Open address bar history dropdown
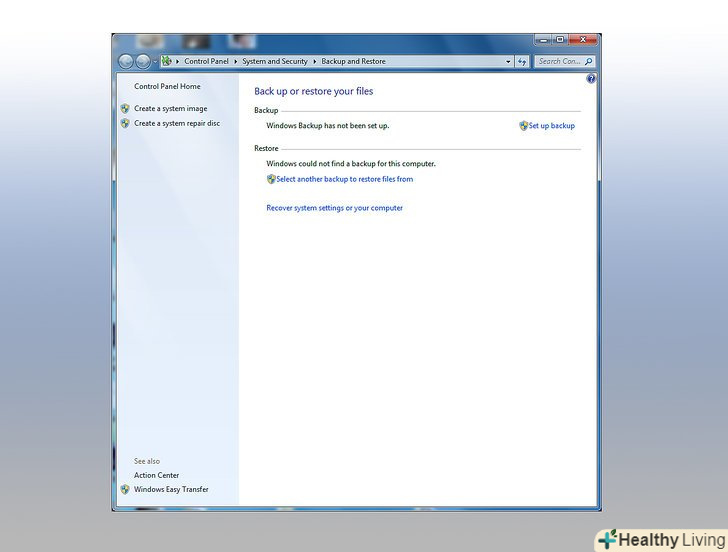The image size is (728, 552). pyautogui.click(x=508, y=61)
